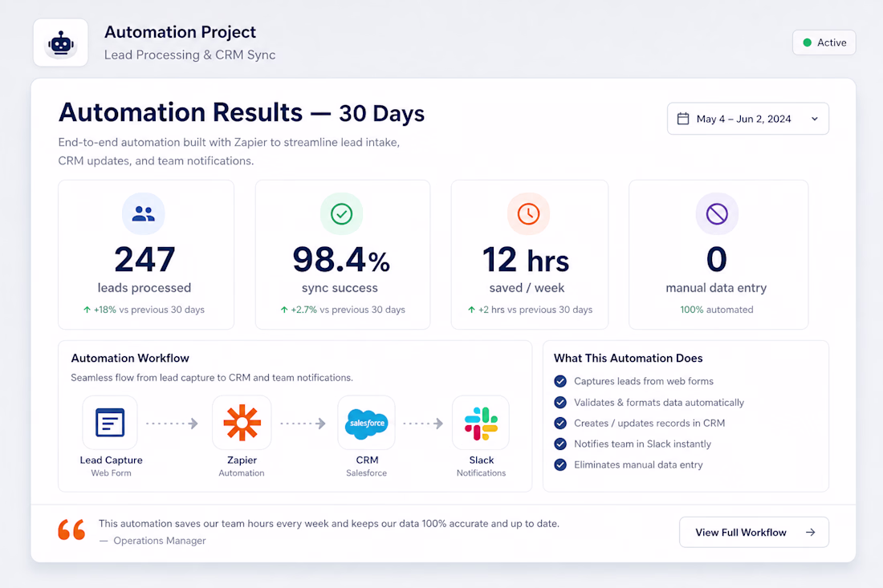
Task: Click the 'Zapier' step label
Action: coord(242,460)
